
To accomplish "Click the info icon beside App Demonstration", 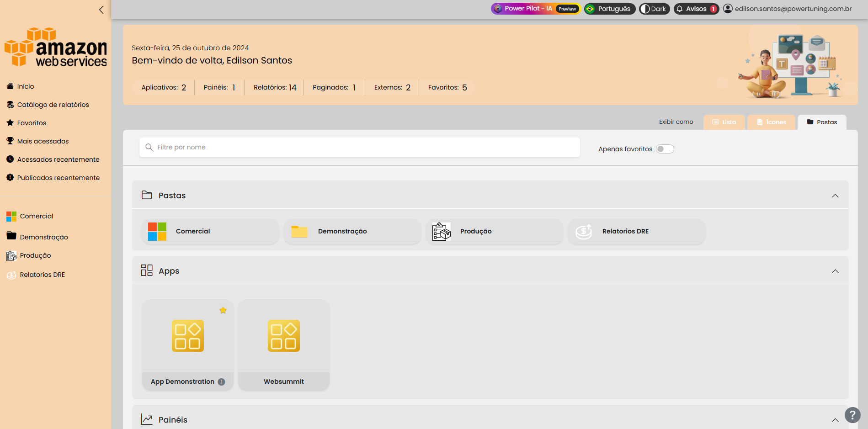I will [222, 382].
